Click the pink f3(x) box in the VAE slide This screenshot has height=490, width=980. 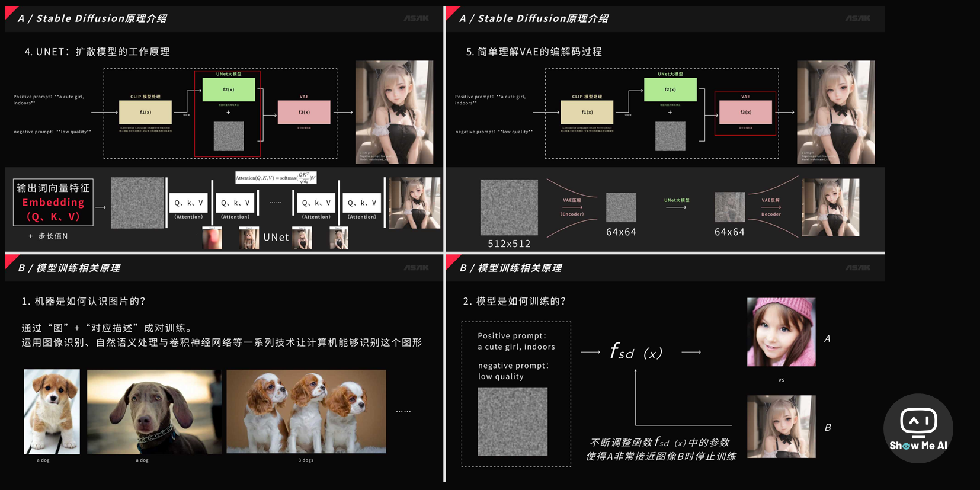pos(745,112)
